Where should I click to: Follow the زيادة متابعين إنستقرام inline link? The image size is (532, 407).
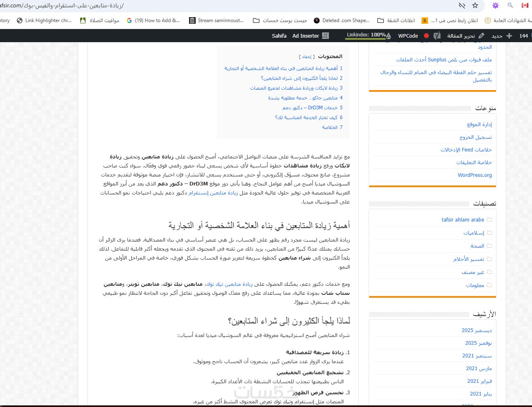coord(213,193)
